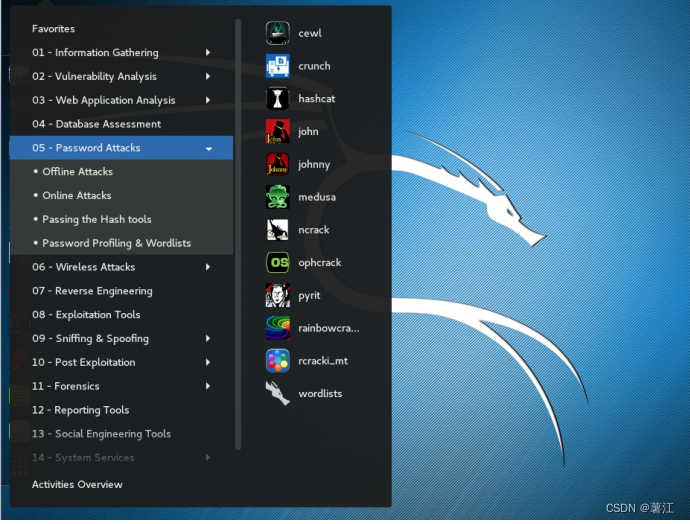Click the wordlists dragon icon
This screenshot has height=524, width=690.
coord(278,393)
